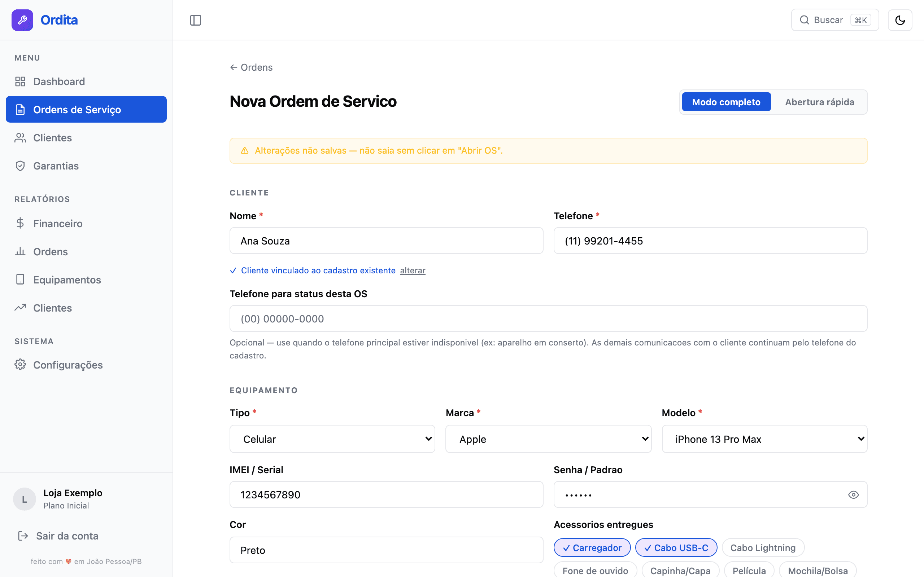Enable the Cabo Lightning accessory chip
Image resolution: width=924 pixels, height=577 pixels.
pos(763,548)
